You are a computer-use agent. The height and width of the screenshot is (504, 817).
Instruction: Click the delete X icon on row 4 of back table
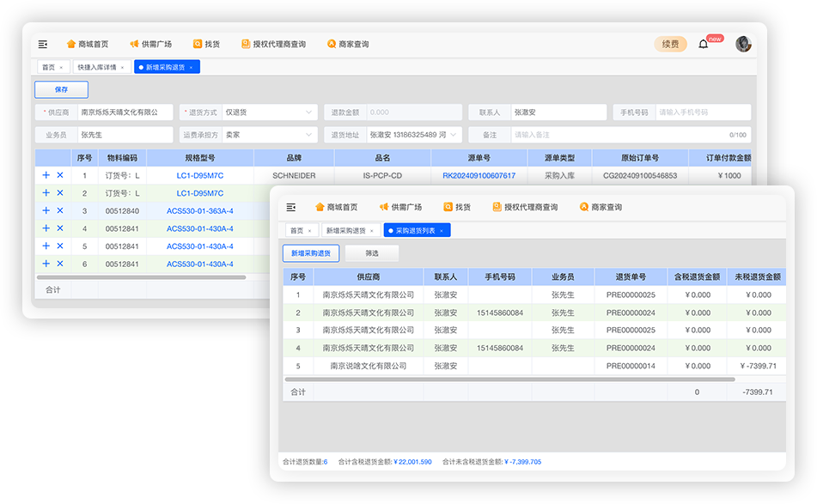[x=60, y=228]
